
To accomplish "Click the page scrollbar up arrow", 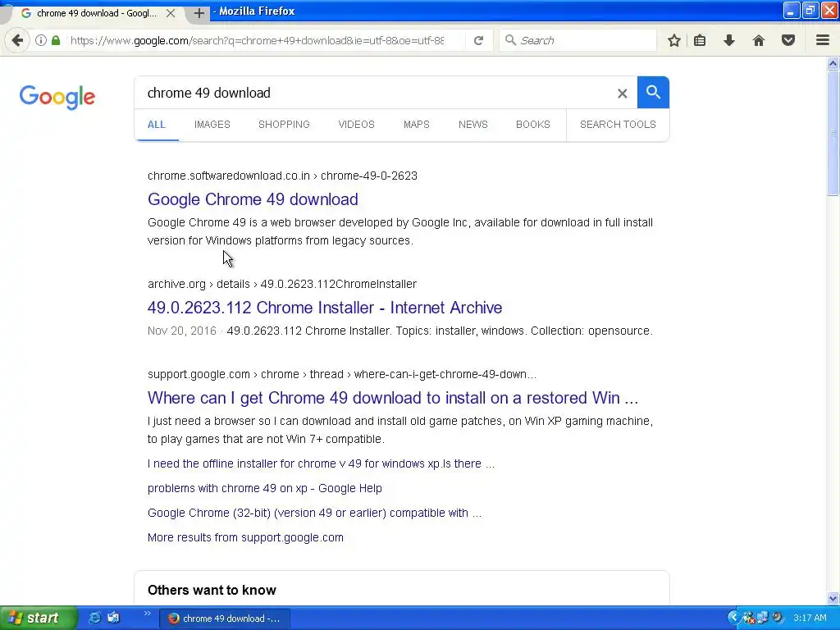I will point(833,64).
